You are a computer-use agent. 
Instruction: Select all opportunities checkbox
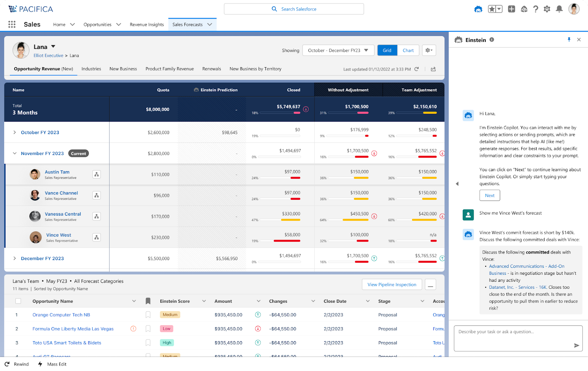(18, 301)
